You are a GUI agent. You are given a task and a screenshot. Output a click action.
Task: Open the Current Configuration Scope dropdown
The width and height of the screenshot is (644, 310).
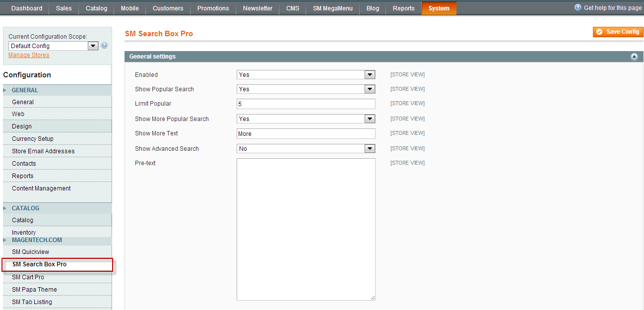point(54,46)
